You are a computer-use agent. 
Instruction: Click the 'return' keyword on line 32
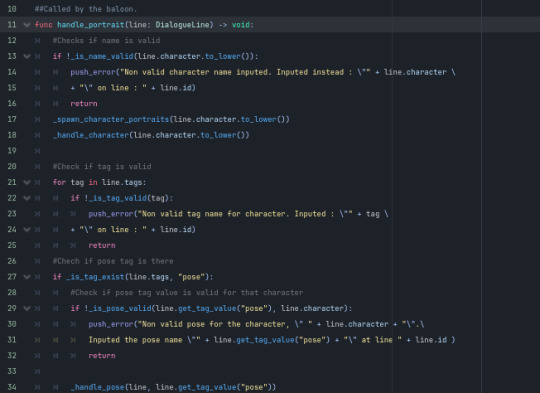[102, 356]
